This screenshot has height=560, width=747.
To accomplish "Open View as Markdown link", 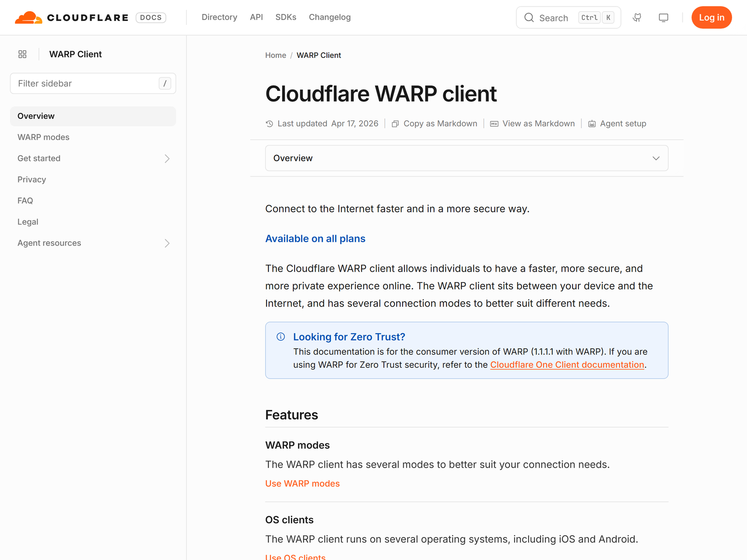I will [538, 124].
